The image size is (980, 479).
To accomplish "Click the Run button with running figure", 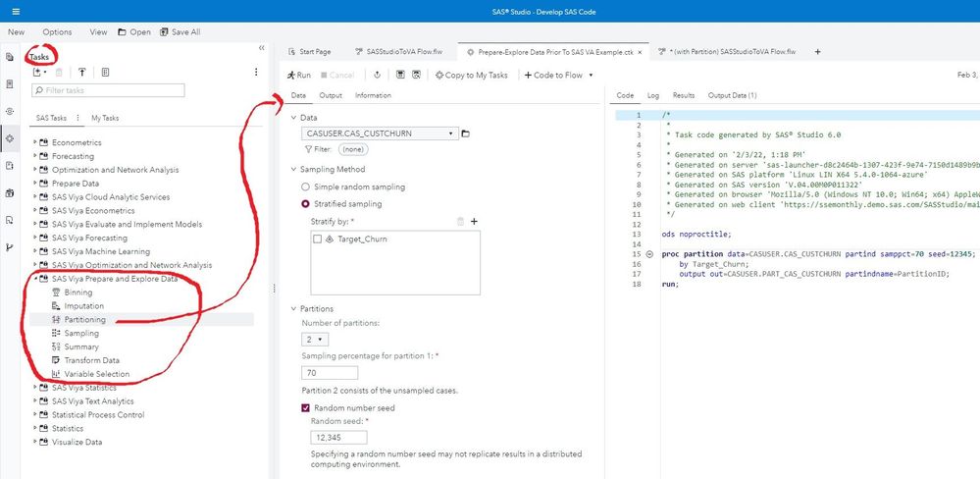I will (x=298, y=75).
